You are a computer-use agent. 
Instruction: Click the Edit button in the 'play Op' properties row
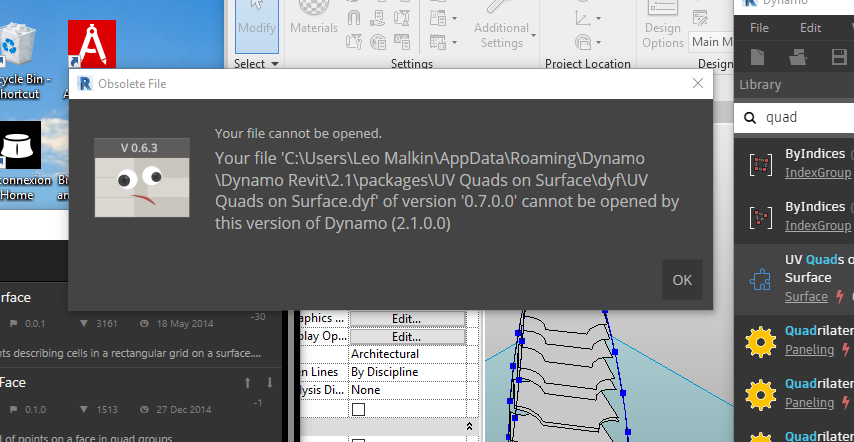point(407,336)
